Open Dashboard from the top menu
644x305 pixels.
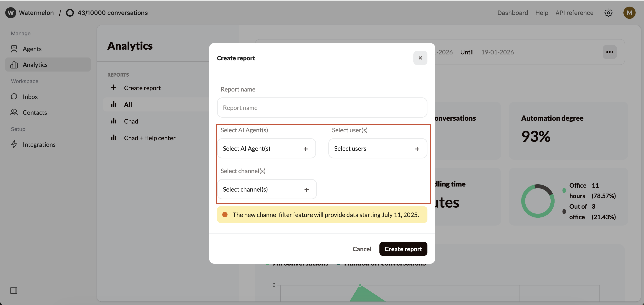pyautogui.click(x=512, y=13)
